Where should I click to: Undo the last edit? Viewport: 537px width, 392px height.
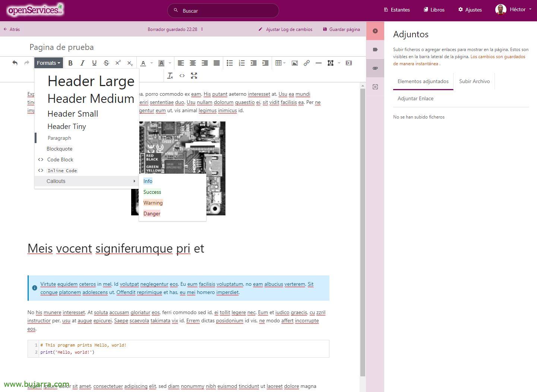click(15, 63)
